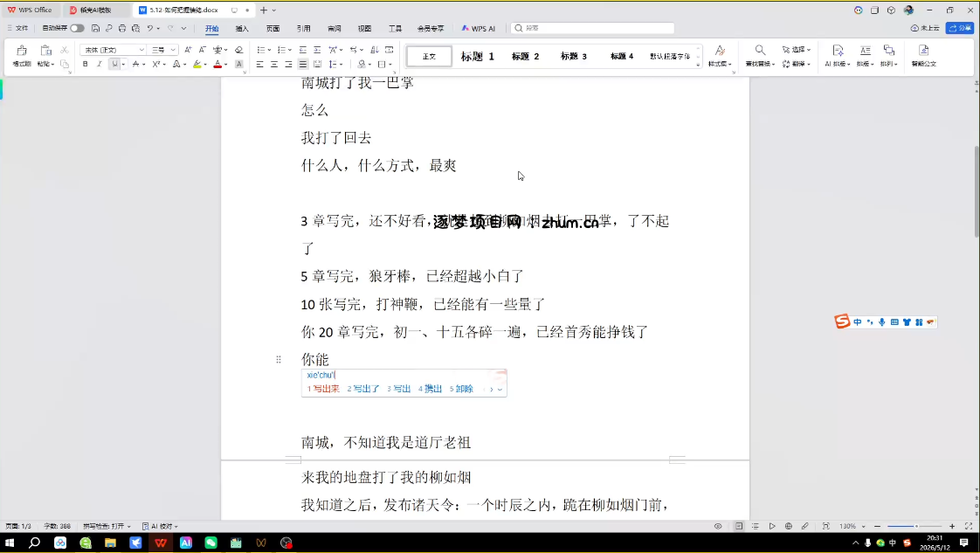Align text right
980x553 pixels.
tap(289, 64)
